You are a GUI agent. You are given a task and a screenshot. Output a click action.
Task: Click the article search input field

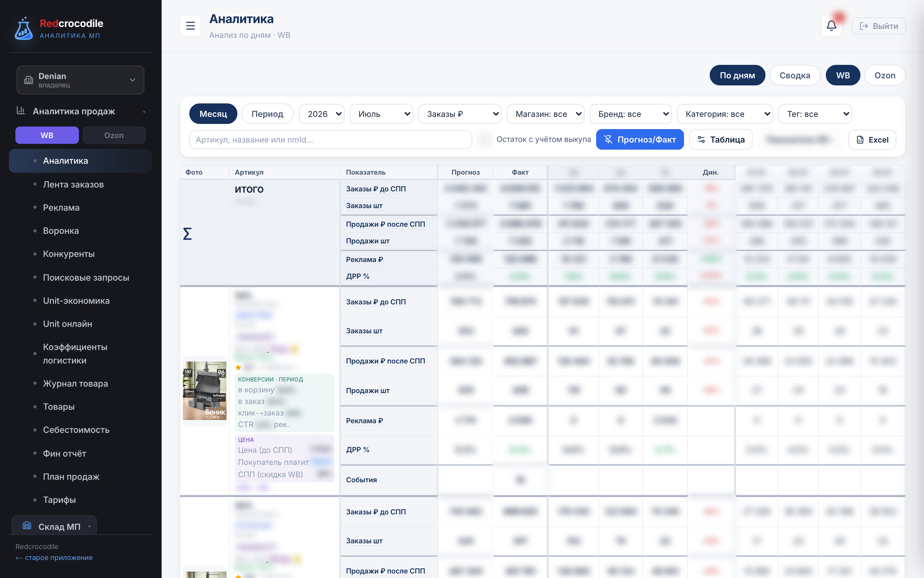tap(330, 140)
